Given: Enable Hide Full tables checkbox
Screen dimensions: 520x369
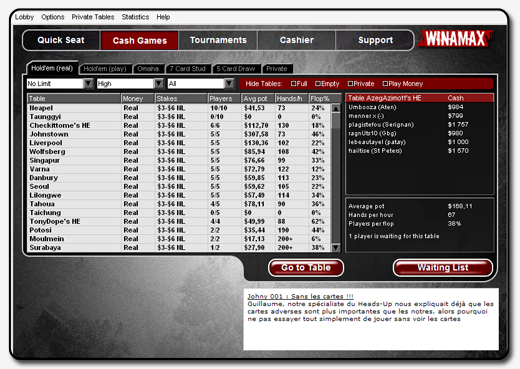Looking at the screenshot, I should [293, 84].
